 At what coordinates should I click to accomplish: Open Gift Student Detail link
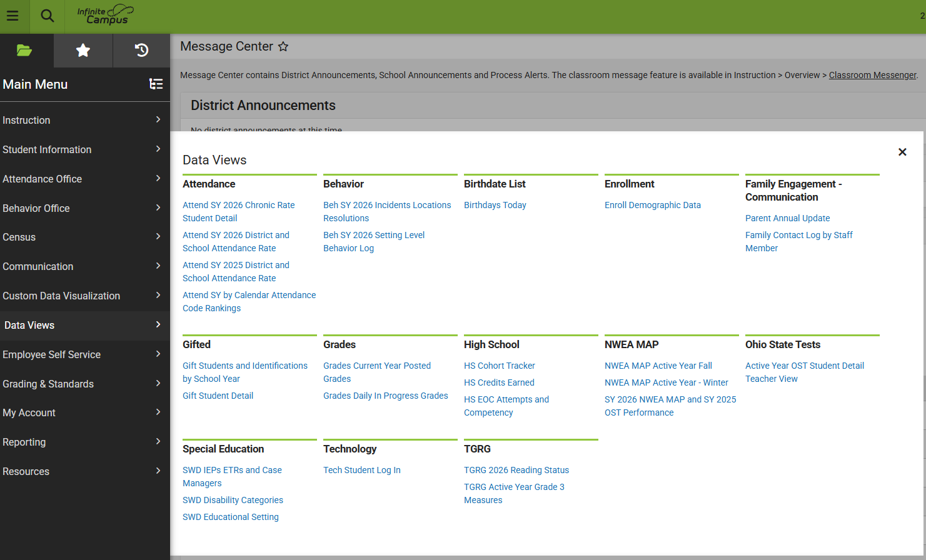pyautogui.click(x=218, y=396)
